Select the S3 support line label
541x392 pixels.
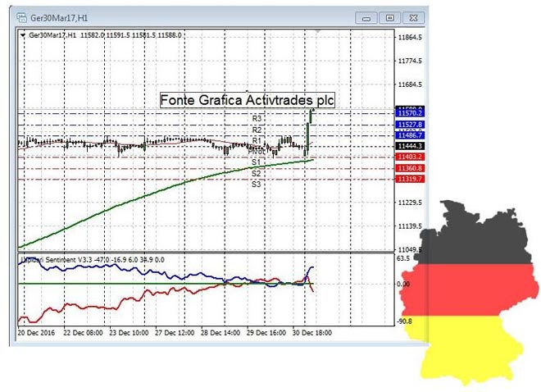tap(257, 185)
